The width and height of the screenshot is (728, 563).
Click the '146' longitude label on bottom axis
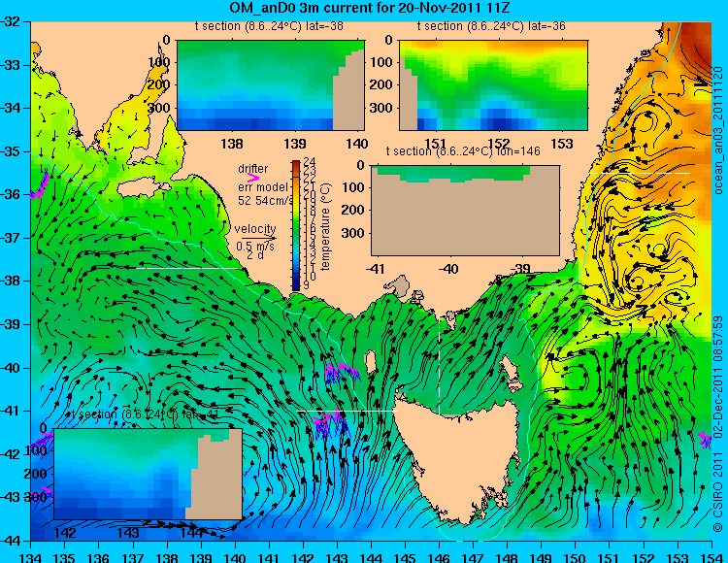point(439,558)
